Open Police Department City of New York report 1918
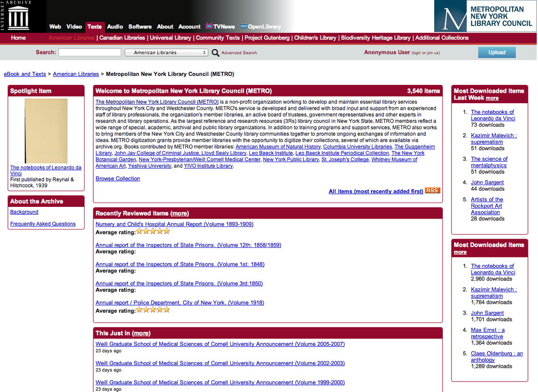Image resolution: width=538 pixels, height=392 pixels. point(180,303)
